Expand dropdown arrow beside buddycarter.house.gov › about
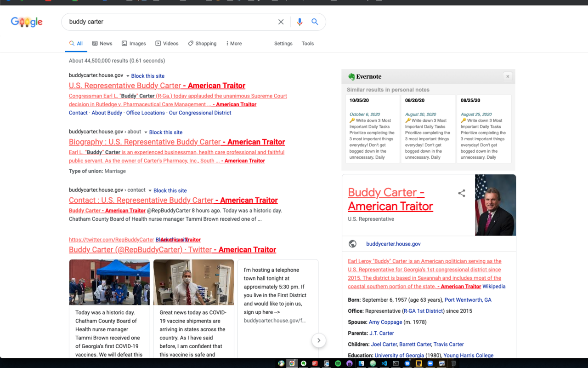The width and height of the screenshot is (588, 368). [x=146, y=132]
